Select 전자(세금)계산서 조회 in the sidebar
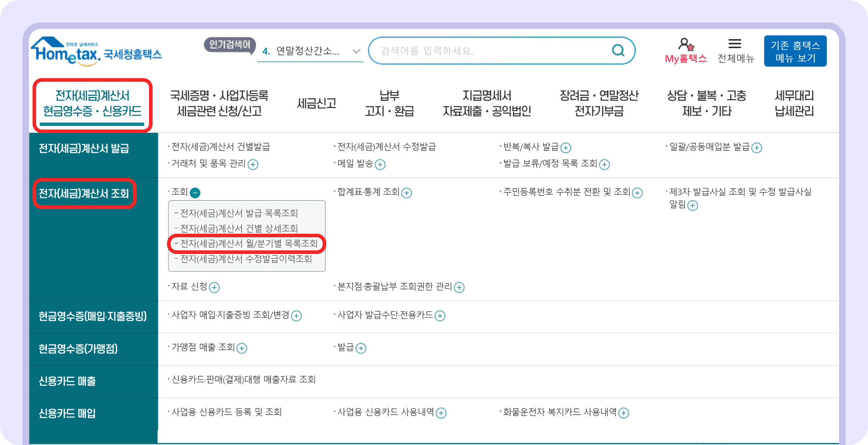 click(x=84, y=194)
